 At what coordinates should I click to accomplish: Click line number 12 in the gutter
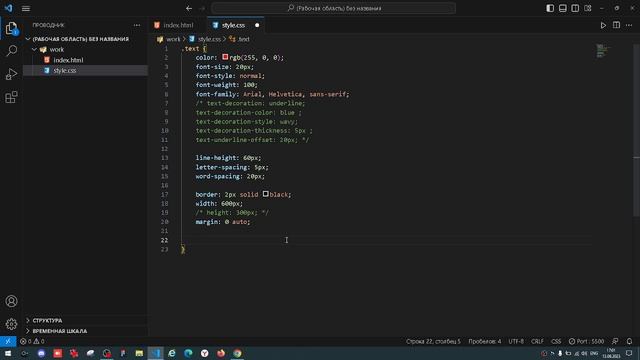click(164, 149)
